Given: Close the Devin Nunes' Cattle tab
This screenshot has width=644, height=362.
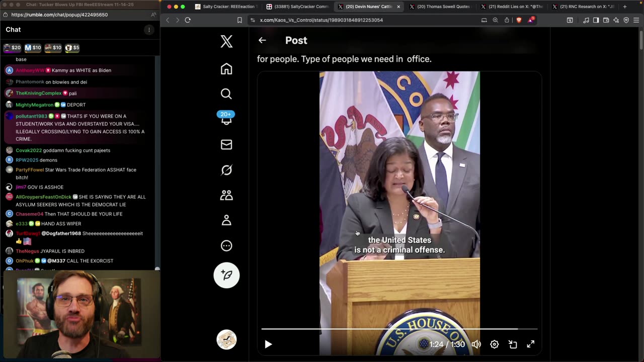Looking at the screenshot, I should click(x=398, y=7).
